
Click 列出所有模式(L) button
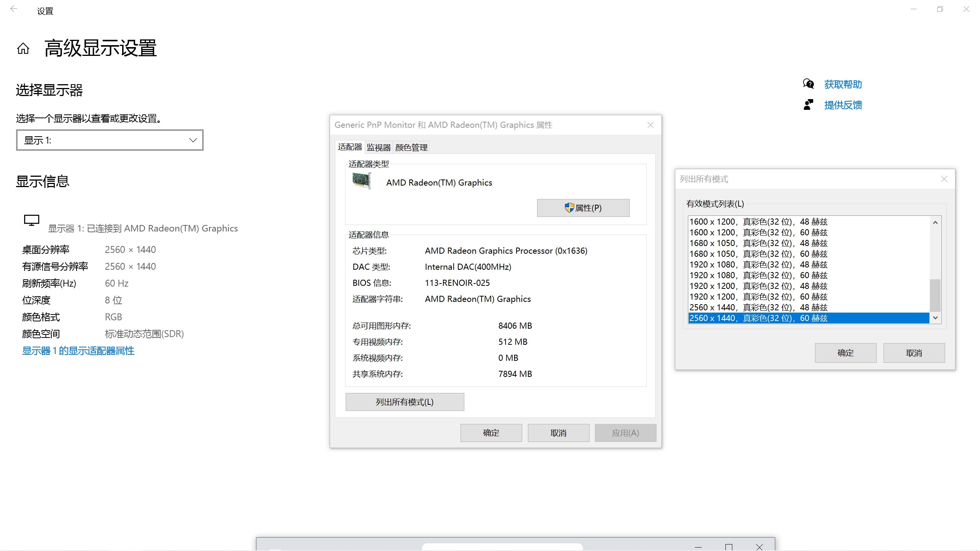(x=405, y=402)
